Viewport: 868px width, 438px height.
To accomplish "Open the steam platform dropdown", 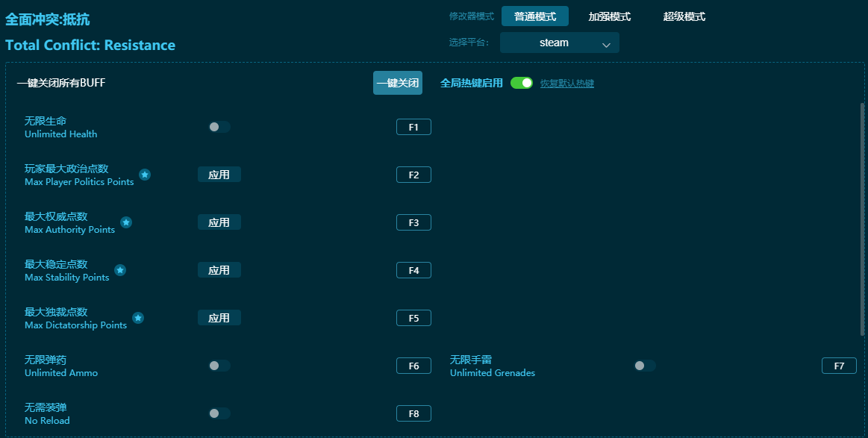I will tap(559, 43).
